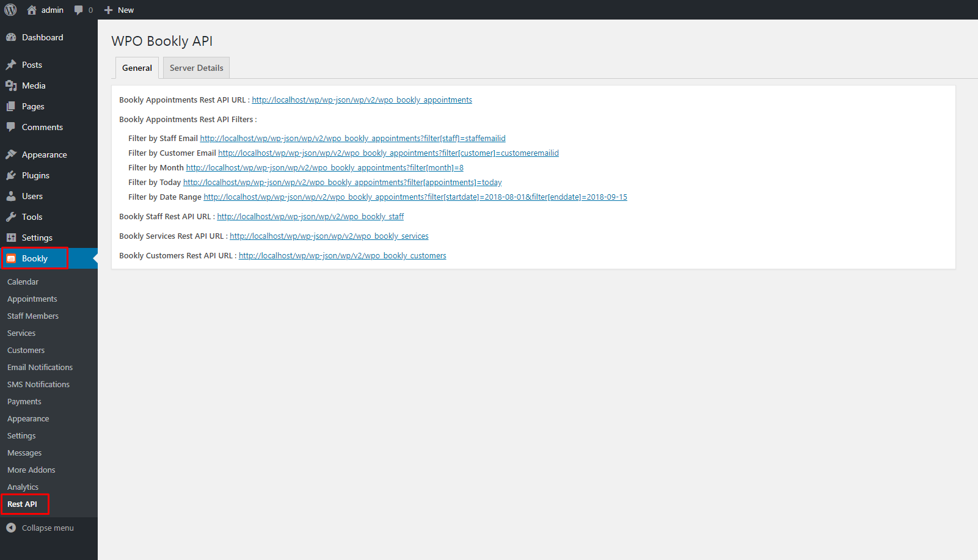
Task: Click the plus icon next to New
Action: [108, 10]
